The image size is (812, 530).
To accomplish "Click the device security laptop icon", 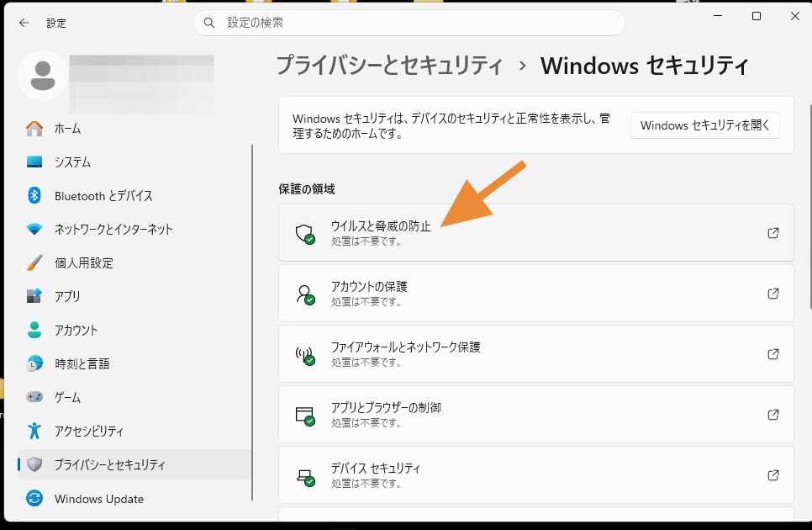I will [305, 477].
